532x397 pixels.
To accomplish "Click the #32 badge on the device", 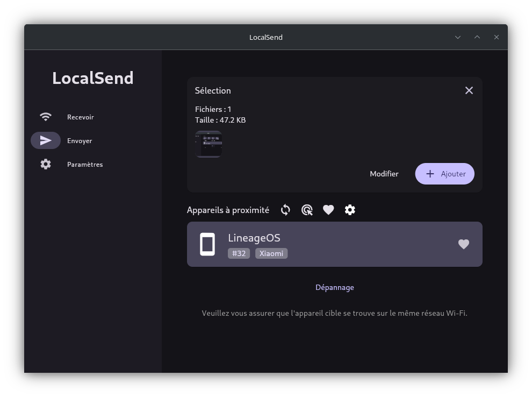I will [239, 253].
